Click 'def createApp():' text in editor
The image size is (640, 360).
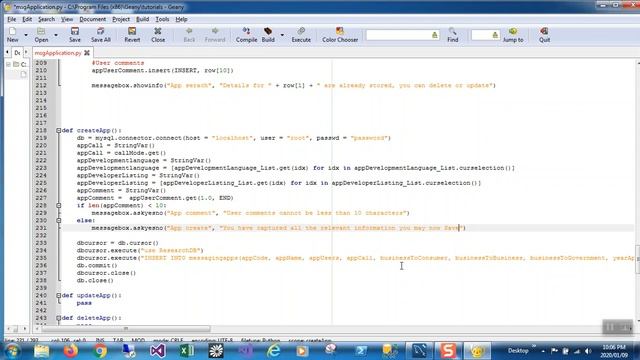tap(92, 131)
